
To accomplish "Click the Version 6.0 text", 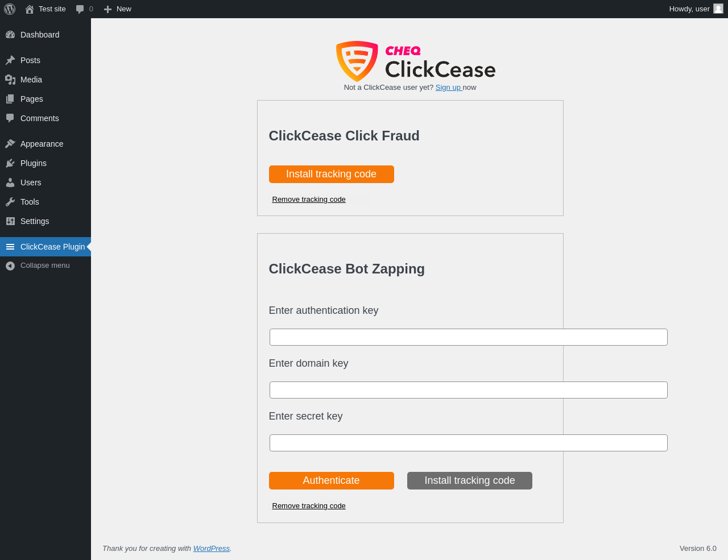I will [x=698, y=549].
